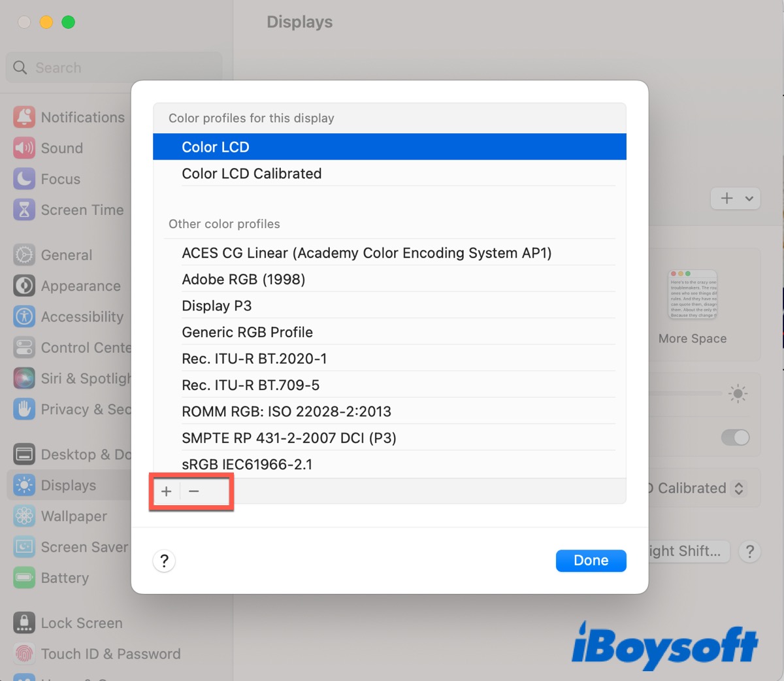The image size is (784, 681).
Task: Click the Done button
Action: [x=591, y=560]
